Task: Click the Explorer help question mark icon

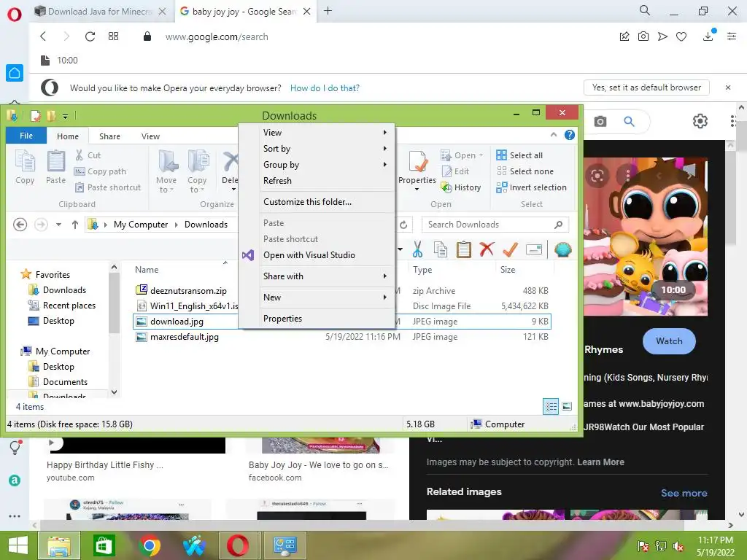Action: click(x=569, y=135)
